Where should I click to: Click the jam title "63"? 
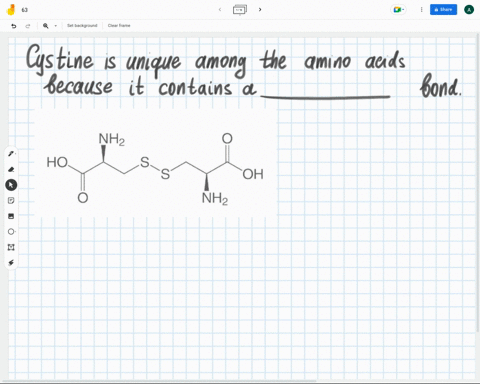pyautogui.click(x=25, y=10)
